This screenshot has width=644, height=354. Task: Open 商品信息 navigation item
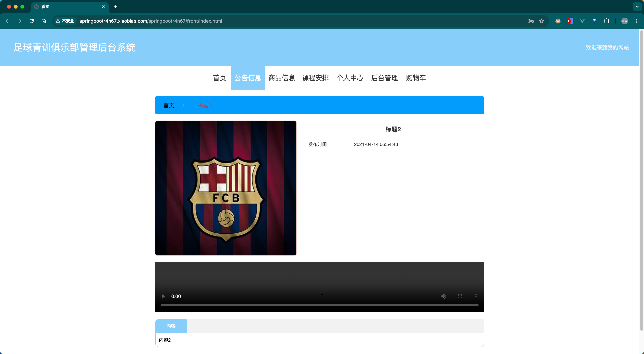pos(282,78)
